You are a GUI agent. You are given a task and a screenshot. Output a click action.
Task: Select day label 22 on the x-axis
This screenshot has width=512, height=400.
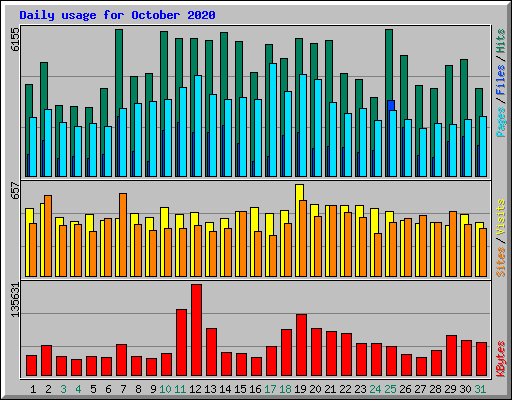point(345,389)
